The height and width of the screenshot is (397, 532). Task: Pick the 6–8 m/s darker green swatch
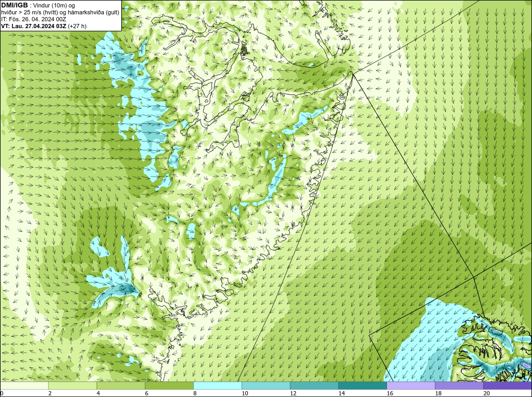tap(169, 386)
